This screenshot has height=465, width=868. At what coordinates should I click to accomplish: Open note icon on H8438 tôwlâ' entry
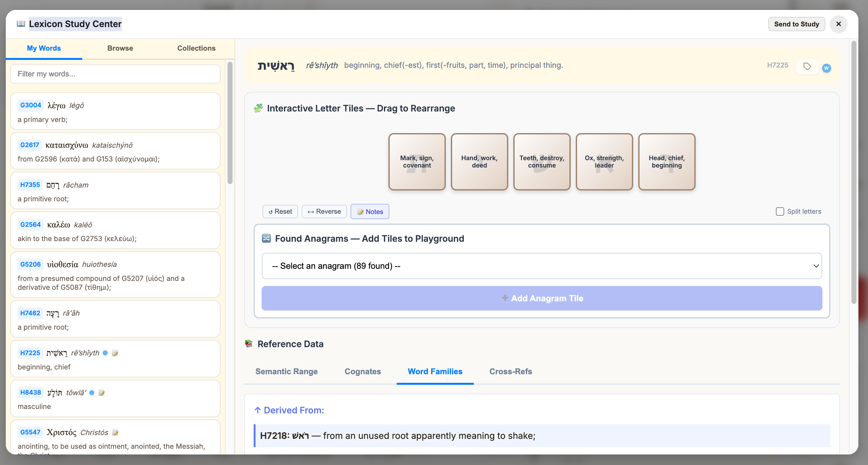tap(101, 393)
